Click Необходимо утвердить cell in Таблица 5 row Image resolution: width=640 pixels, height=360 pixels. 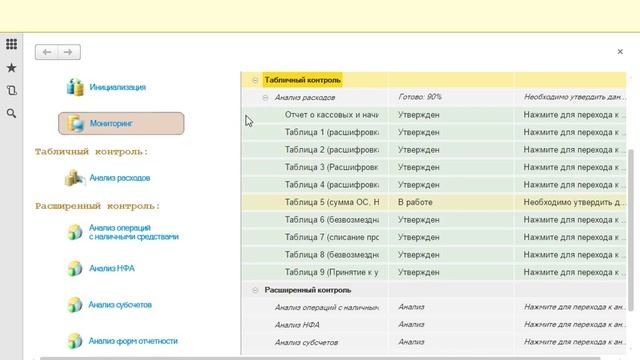pyautogui.click(x=570, y=202)
